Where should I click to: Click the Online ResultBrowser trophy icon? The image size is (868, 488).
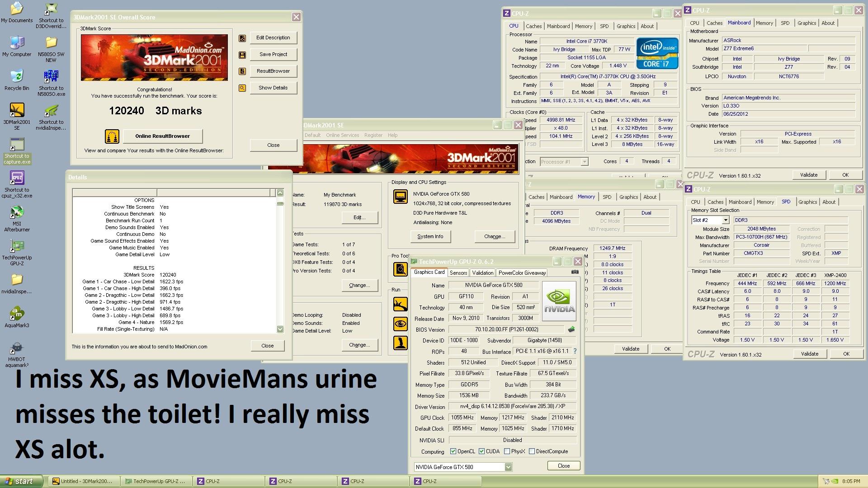click(x=112, y=136)
